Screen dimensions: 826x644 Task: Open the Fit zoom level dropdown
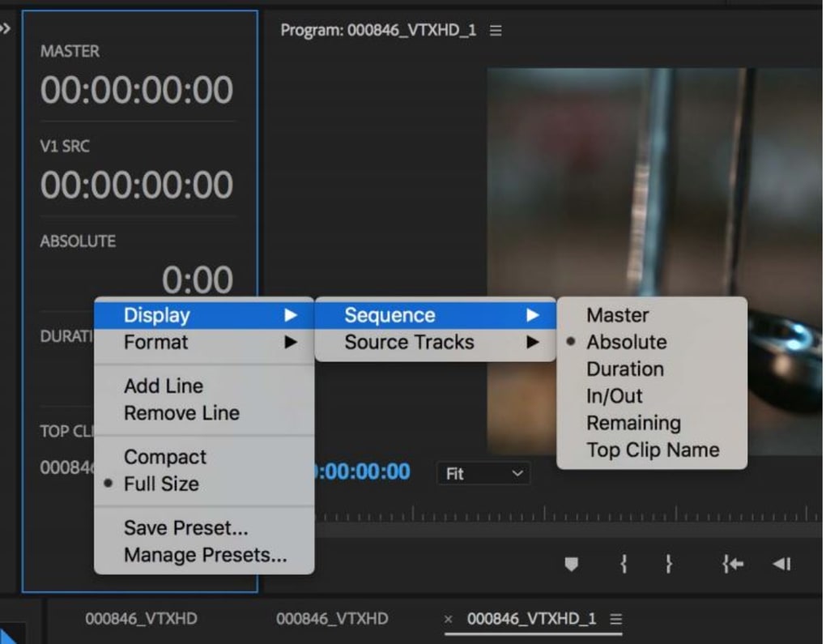[483, 474]
